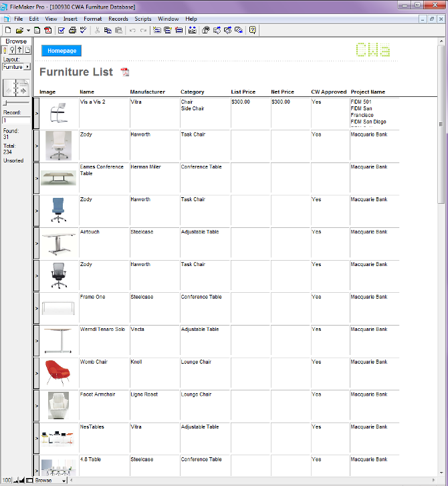Open the Format menu
Image resolution: width=448 pixels, height=486 pixels.
click(92, 19)
